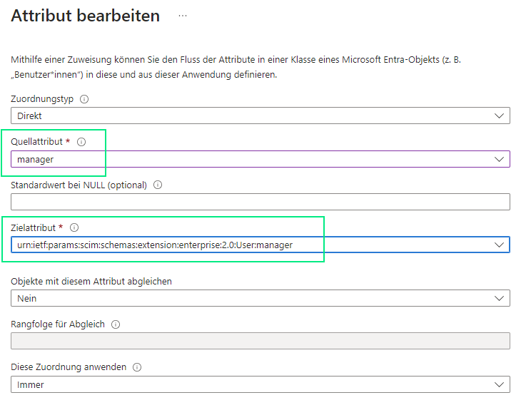Open the Zielattribut dropdown with the urn:ietf value
Image resolution: width=531 pixels, height=420 pixels.
click(261, 245)
